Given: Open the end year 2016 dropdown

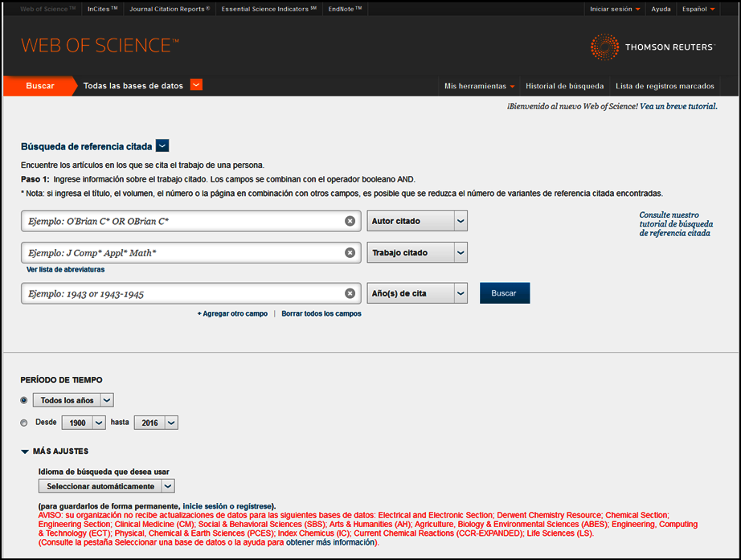Looking at the screenshot, I should 156,423.
